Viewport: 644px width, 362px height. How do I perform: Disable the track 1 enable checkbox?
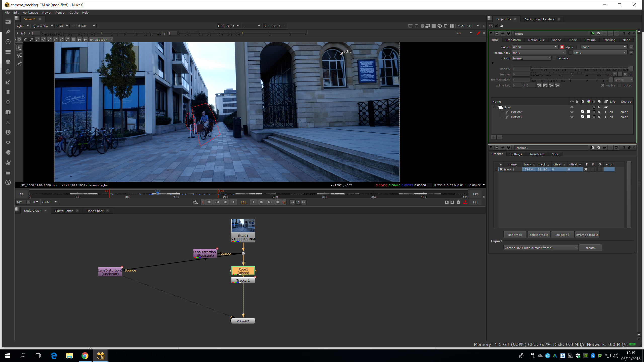click(501, 169)
